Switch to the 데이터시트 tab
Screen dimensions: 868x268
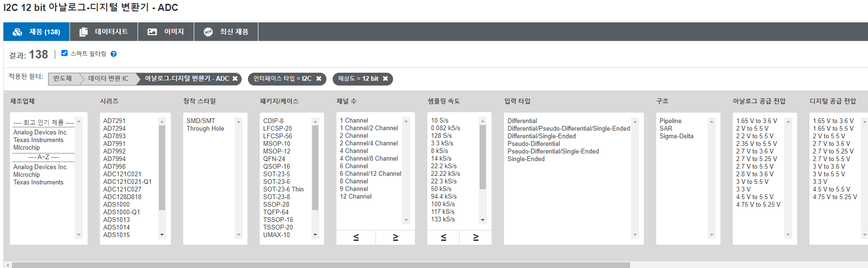pos(104,32)
